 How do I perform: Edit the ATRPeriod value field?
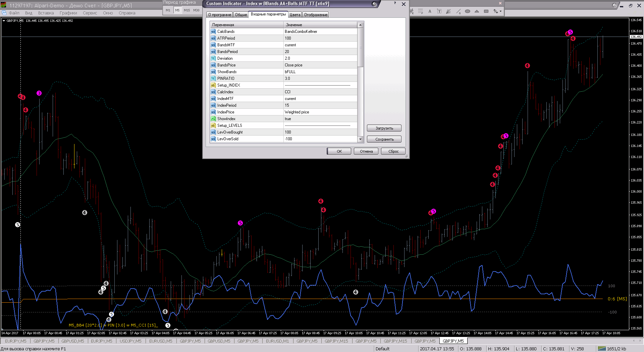tap(320, 38)
